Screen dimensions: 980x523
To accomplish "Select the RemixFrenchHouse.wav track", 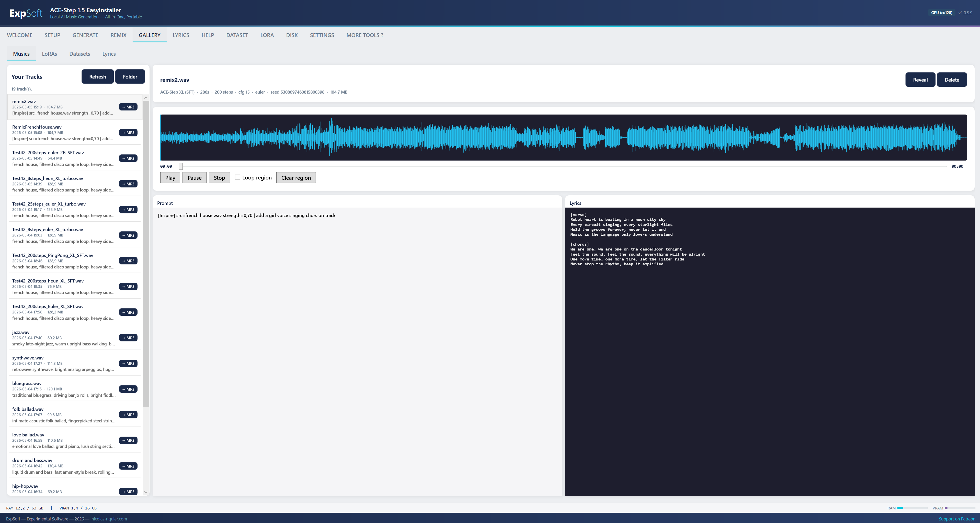I will (x=75, y=133).
